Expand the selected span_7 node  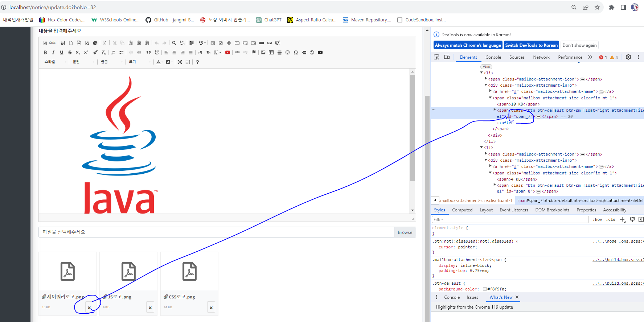[495, 110]
